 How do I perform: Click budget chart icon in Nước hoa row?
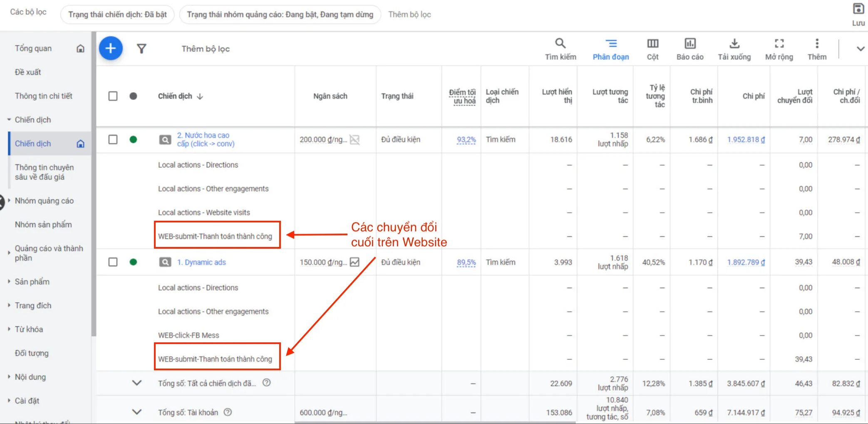(x=355, y=140)
